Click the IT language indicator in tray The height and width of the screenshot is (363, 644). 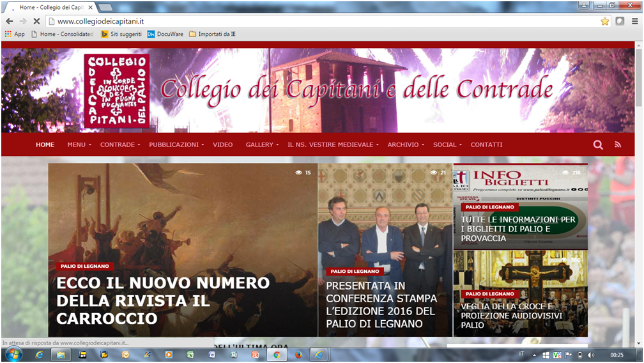click(521, 354)
